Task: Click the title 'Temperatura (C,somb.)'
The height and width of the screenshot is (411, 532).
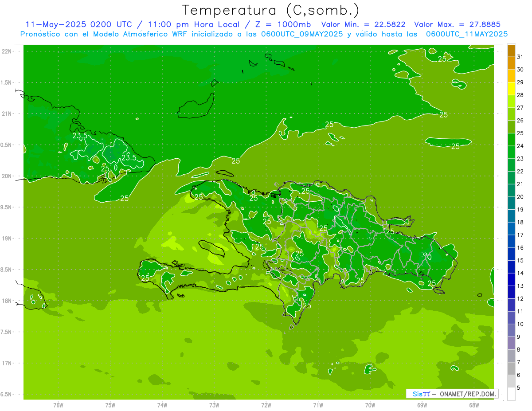Action: coord(271,10)
